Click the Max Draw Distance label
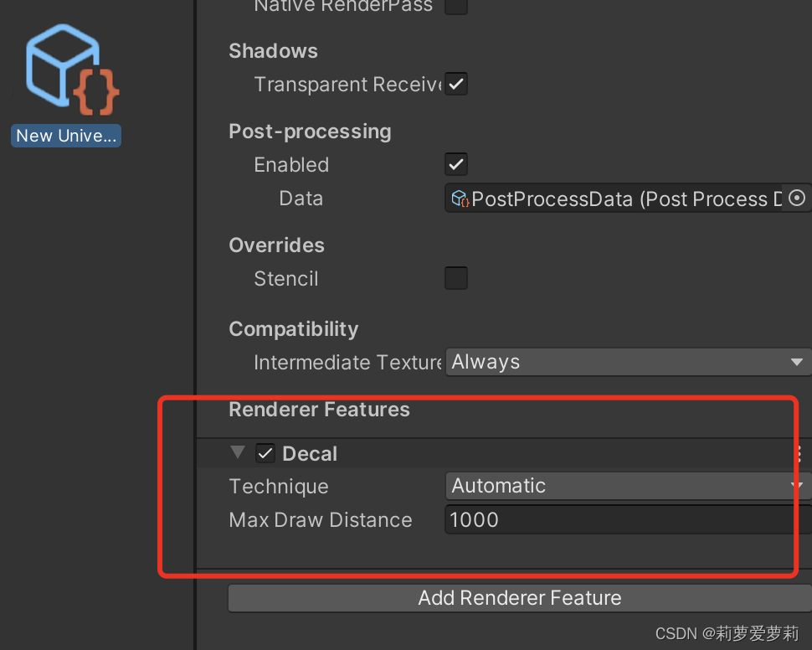The image size is (812, 650). pyautogui.click(x=321, y=520)
